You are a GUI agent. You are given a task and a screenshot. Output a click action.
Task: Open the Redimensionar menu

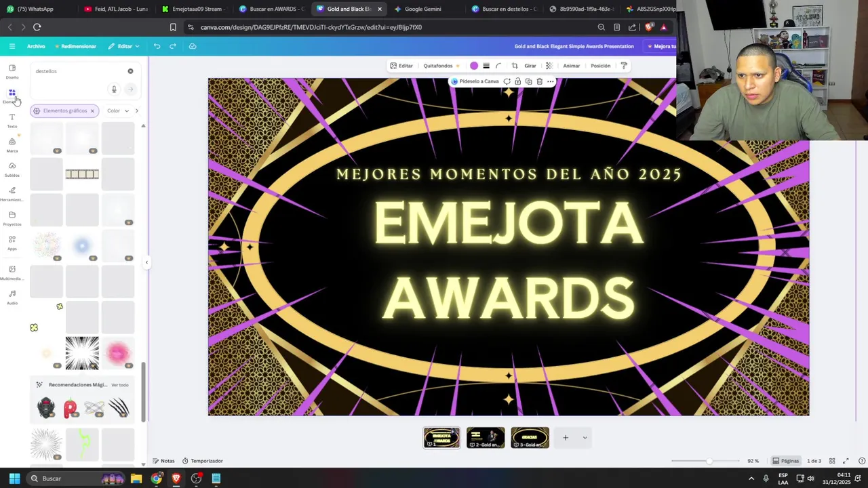(76, 46)
